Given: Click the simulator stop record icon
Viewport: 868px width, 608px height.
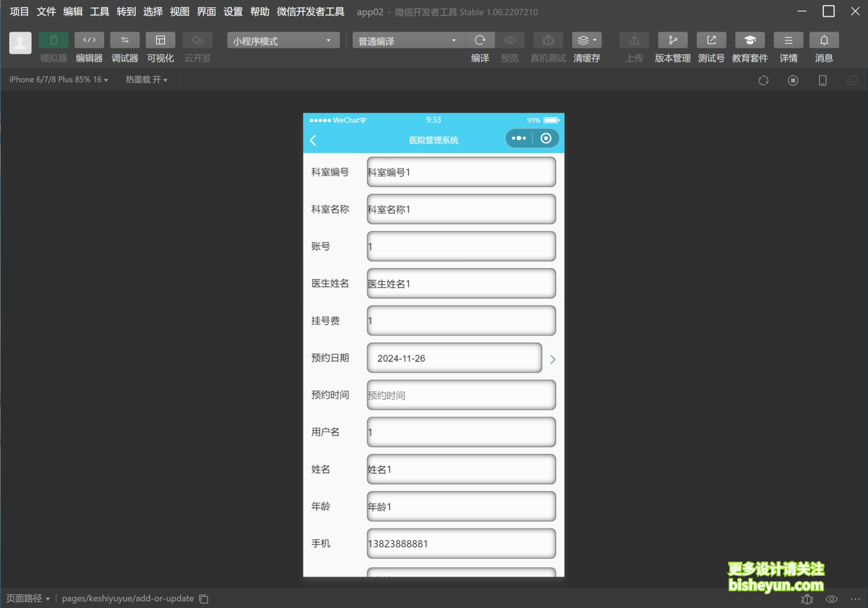Looking at the screenshot, I should pos(793,81).
